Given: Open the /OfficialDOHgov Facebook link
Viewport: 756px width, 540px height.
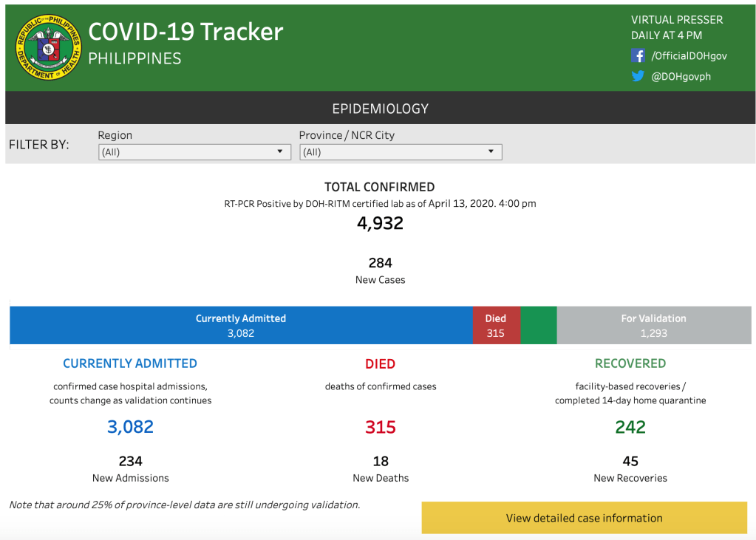Looking at the screenshot, I should click(689, 56).
